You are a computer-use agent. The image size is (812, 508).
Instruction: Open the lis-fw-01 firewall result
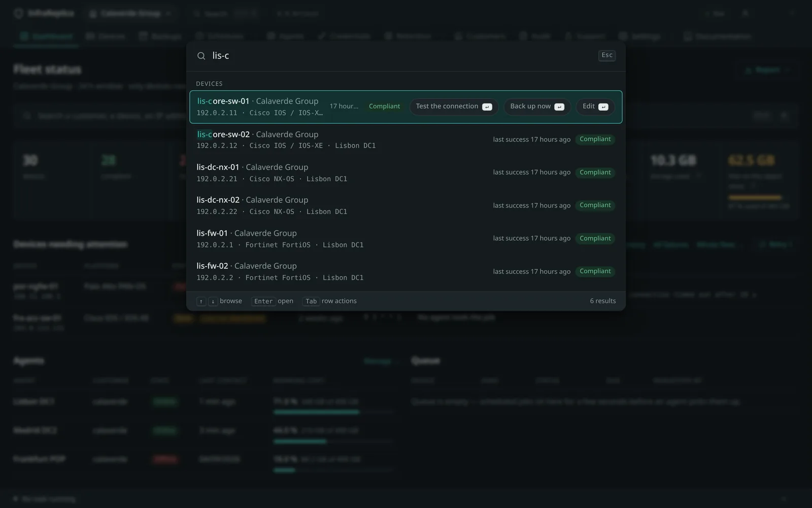click(x=406, y=239)
